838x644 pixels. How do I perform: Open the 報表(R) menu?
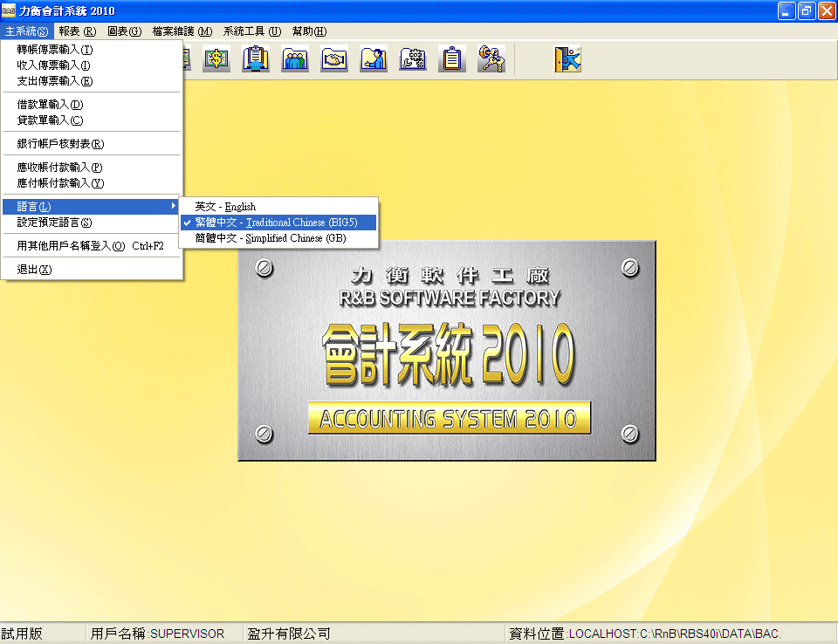(78, 31)
